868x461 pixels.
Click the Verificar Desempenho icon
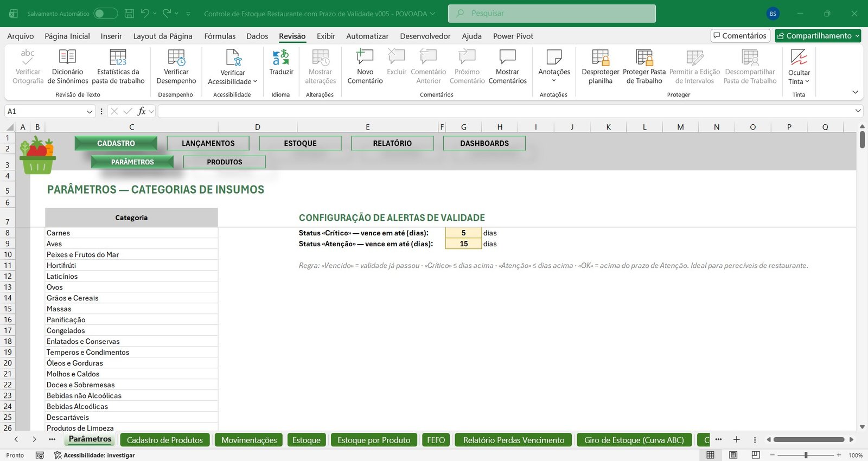click(176, 57)
